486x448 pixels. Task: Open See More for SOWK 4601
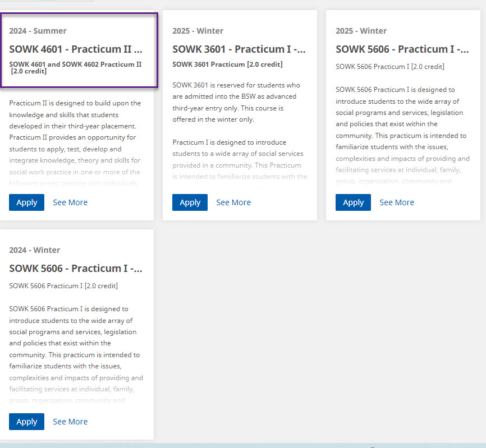point(70,202)
